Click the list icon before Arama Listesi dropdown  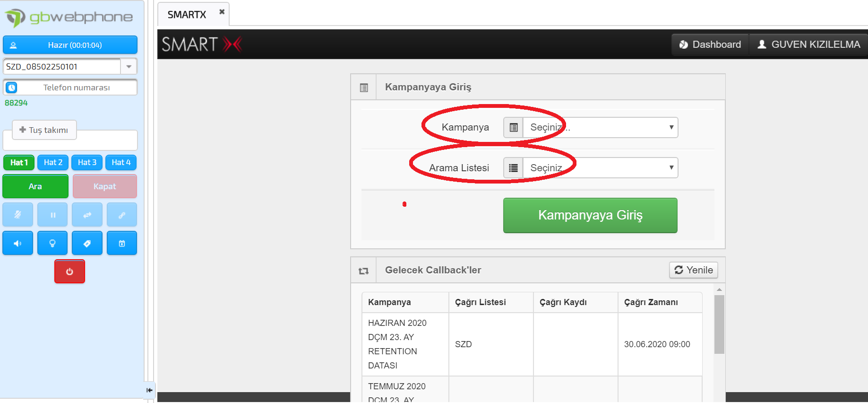pyautogui.click(x=514, y=168)
